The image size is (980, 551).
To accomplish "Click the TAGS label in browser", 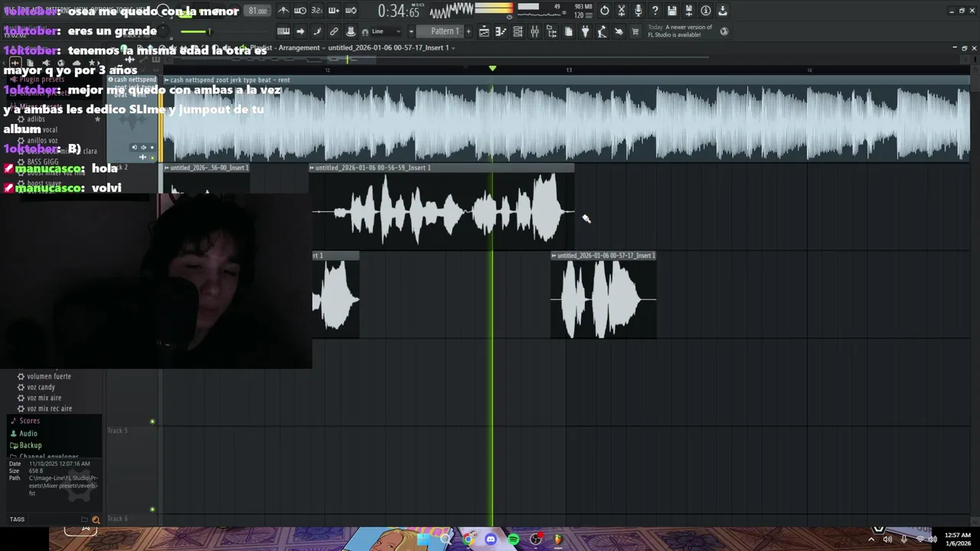I will point(17,520).
